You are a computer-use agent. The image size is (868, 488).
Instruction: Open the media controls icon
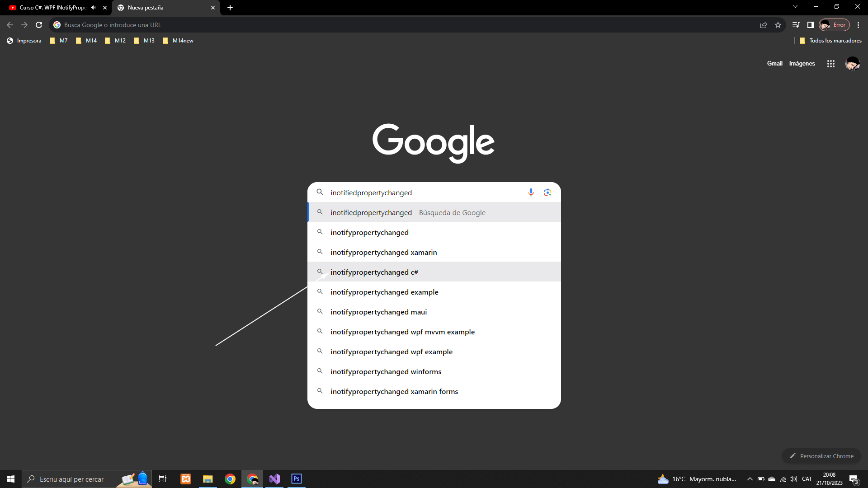[796, 25]
